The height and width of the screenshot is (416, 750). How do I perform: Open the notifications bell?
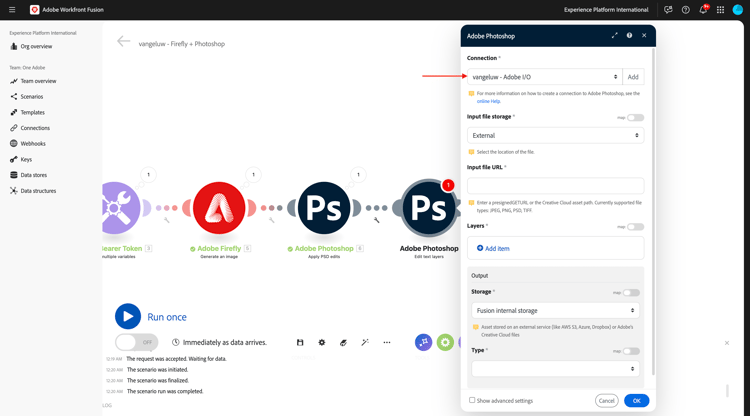coord(703,10)
